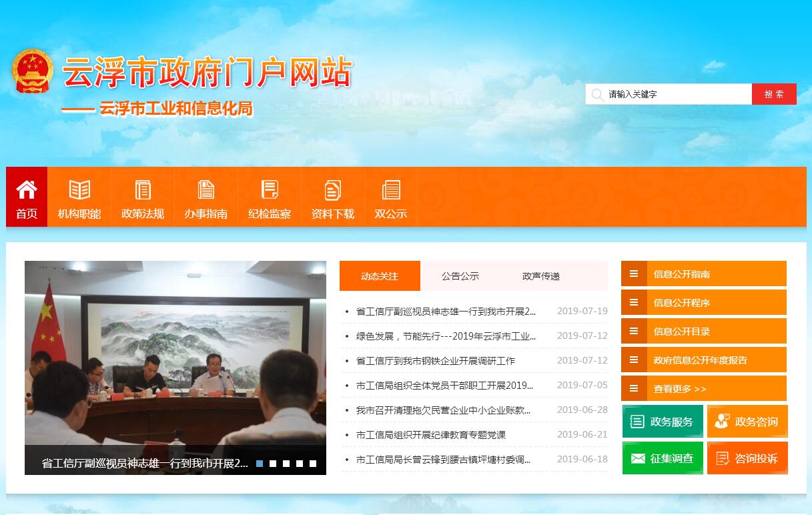812x515 pixels.
Task: Click the 首页 home icon
Action: (x=27, y=190)
